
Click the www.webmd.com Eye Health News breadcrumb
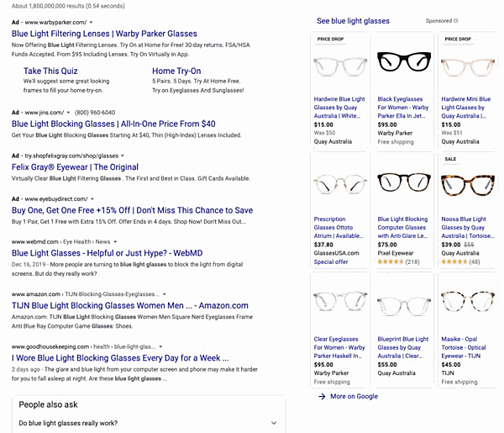click(60, 241)
